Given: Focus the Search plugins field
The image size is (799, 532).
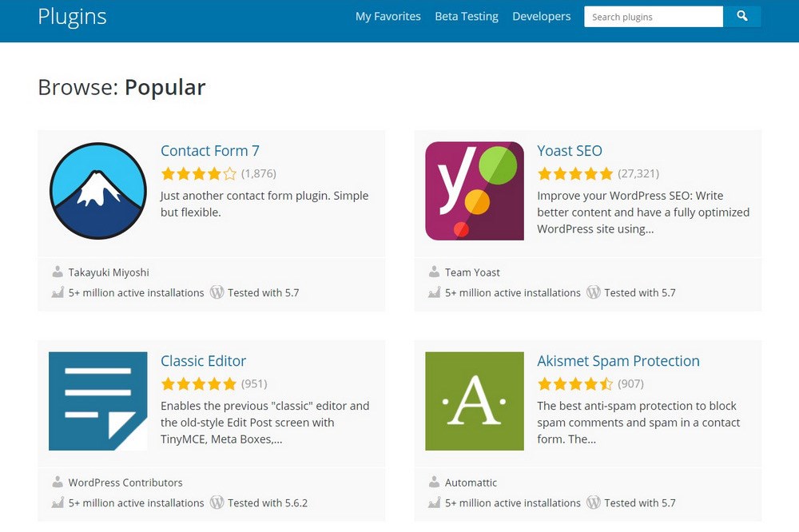Looking at the screenshot, I should coord(654,16).
